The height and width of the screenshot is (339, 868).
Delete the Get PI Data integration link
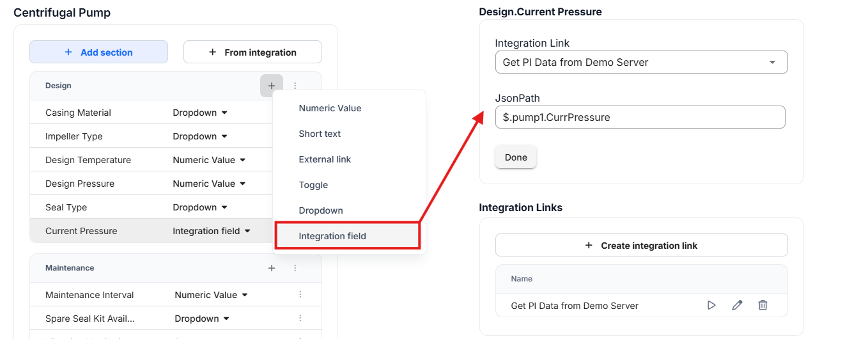click(763, 306)
